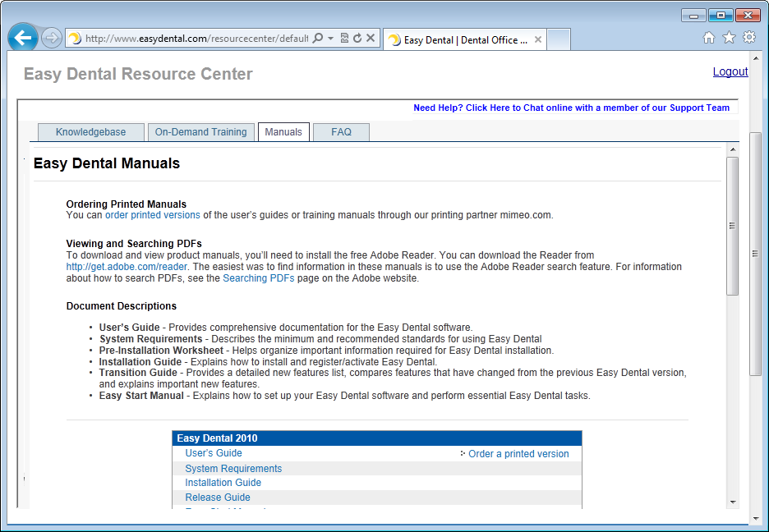The height and width of the screenshot is (532, 769).
Task: Click the Logout link
Action: pyautogui.click(x=730, y=71)
